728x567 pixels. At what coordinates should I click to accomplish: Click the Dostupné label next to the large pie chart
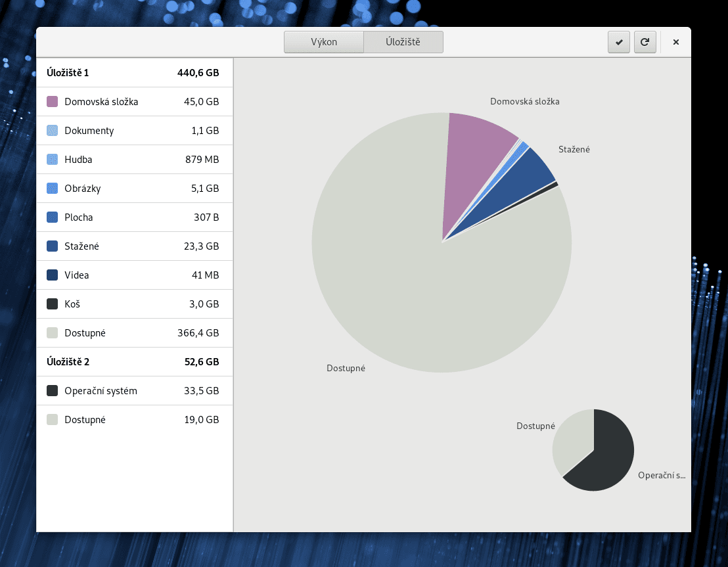346,368
